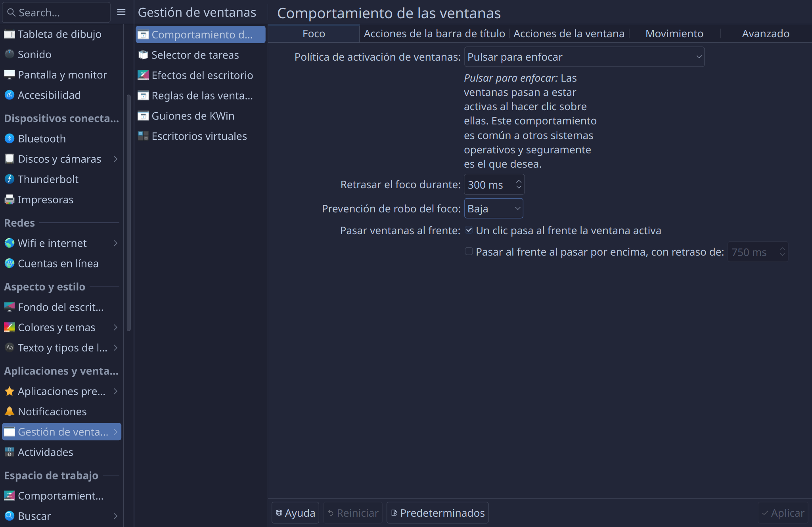The image size is (812, 527).
Task: Select 'Notificaciones' text in the sidebar
Action: tap(52, 411)
